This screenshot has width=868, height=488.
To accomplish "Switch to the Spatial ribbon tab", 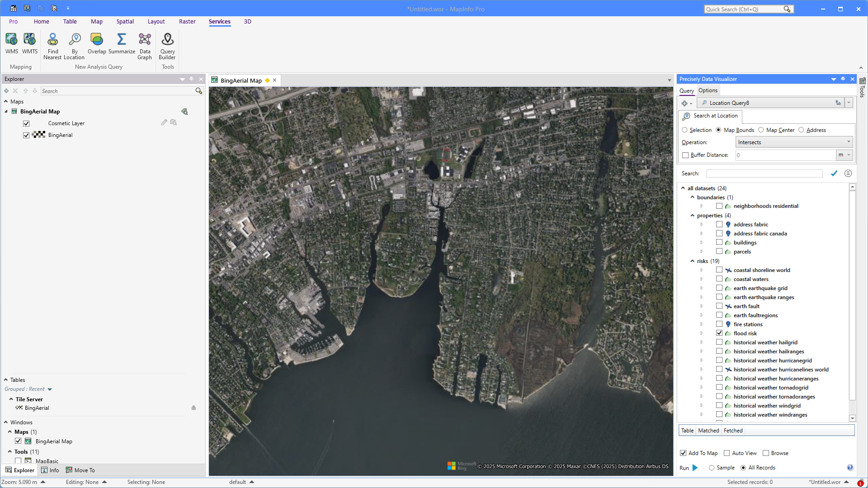I will [x=125, y=22].
